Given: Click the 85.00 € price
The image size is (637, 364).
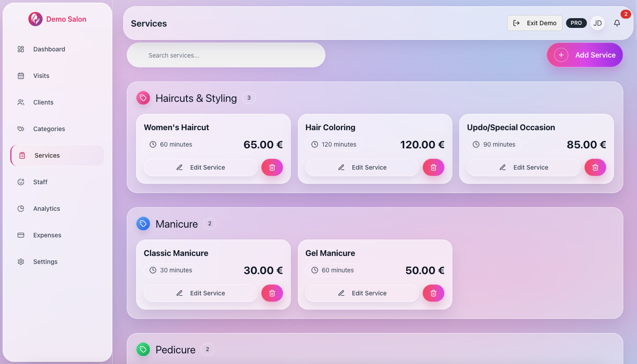Looking at the screenshot, I should 586,145.
